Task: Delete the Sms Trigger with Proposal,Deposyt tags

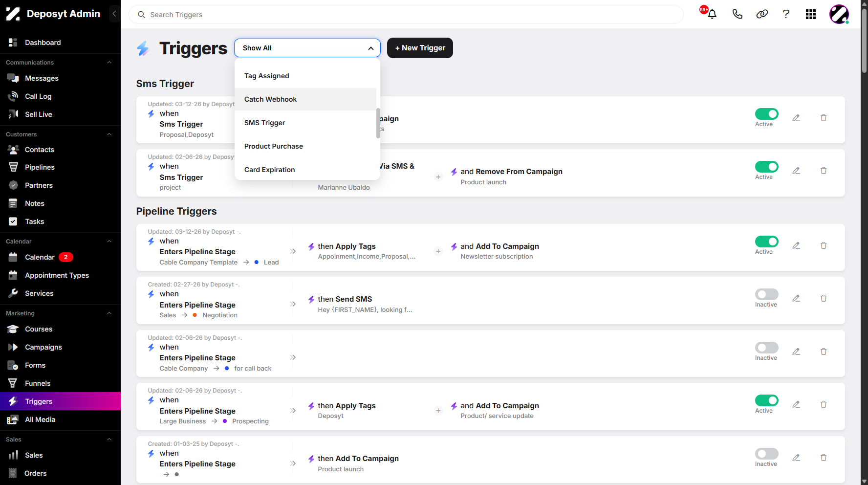Action: tap(824, 118)
